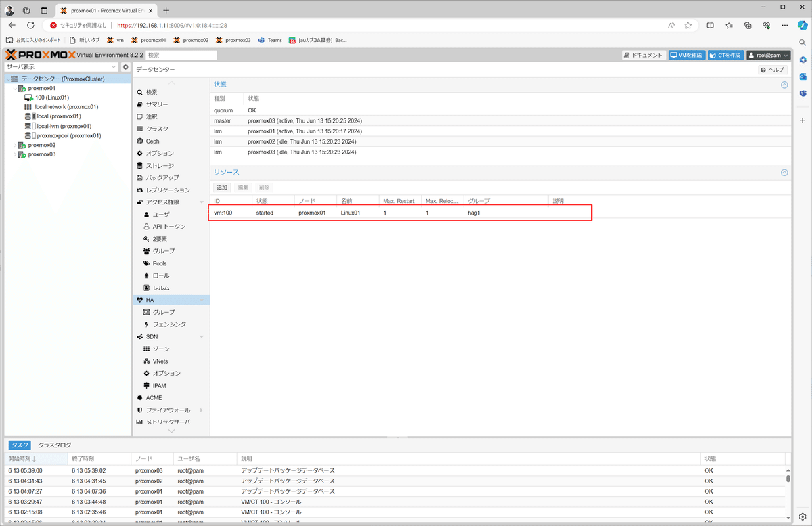Focus the Proxmox 検索 search field
Viewport: 812px width, 526px height.
(181, 56)
